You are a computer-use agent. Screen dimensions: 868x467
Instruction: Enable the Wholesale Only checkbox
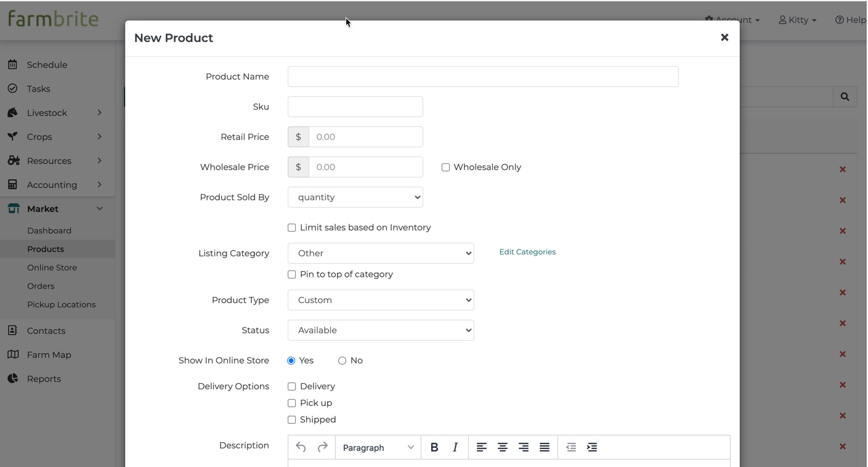445,168
